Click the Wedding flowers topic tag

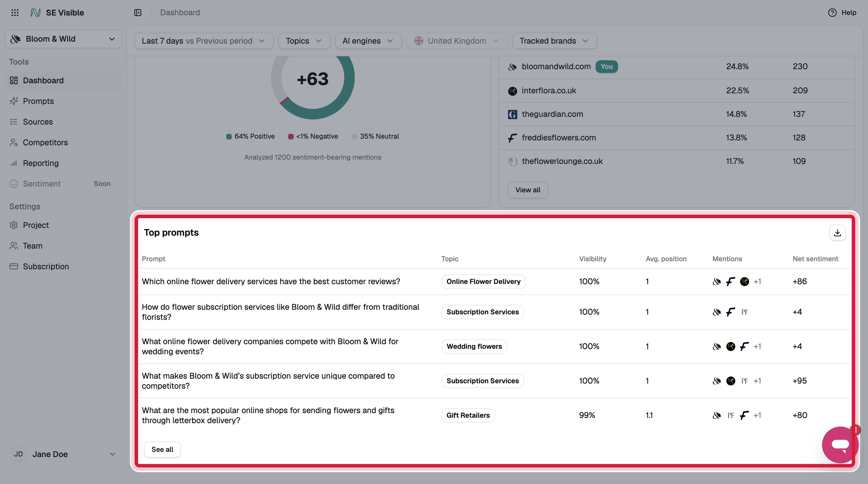coord(474,346)
